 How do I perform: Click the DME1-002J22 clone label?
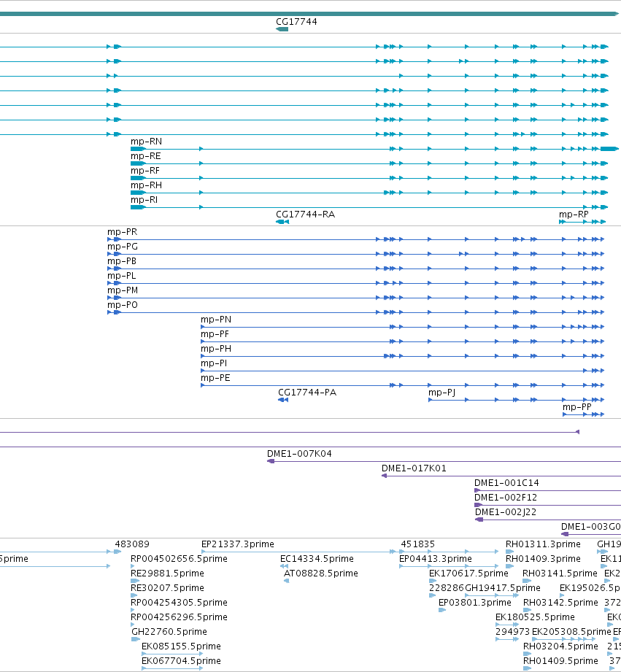tap(506, 511)
